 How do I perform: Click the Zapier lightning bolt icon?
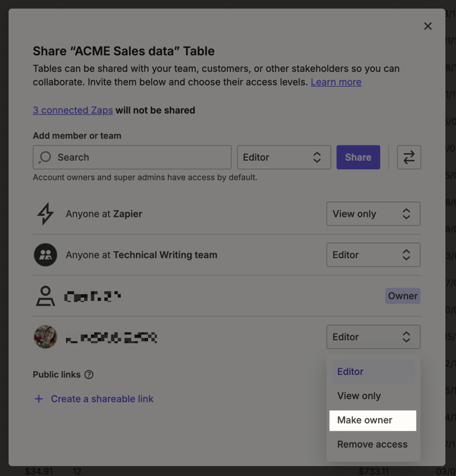(46, 214)
